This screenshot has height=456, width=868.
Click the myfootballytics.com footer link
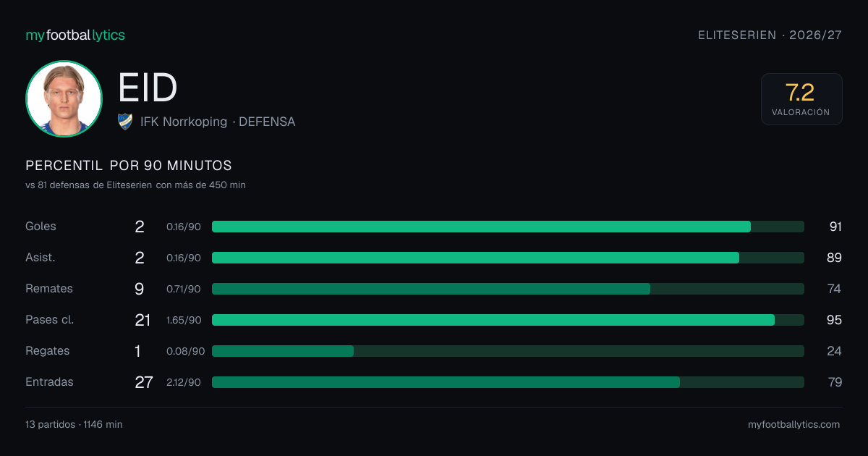(793, 425)
